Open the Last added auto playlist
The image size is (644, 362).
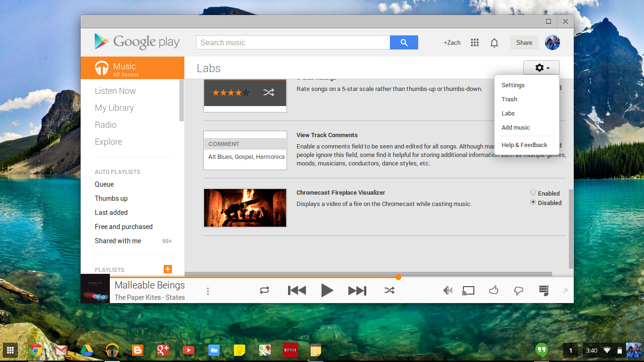pos(111,213)
